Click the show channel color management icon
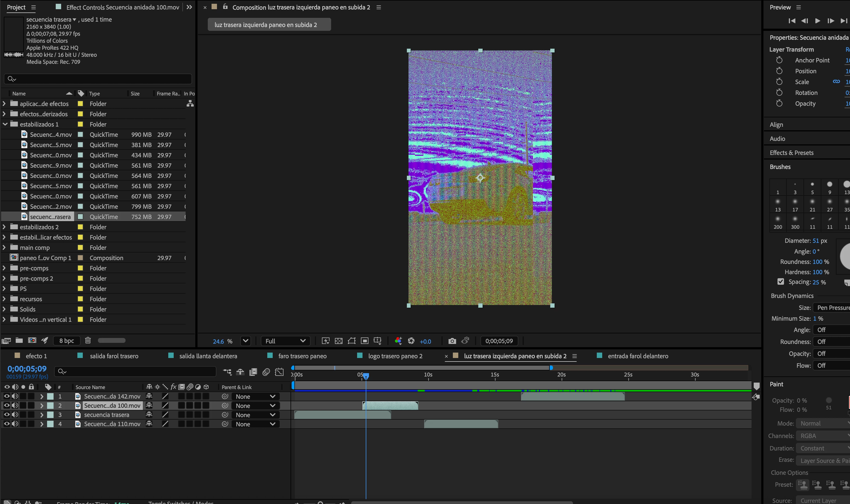Viewport: 850px width, 504px height. [398, 341]
